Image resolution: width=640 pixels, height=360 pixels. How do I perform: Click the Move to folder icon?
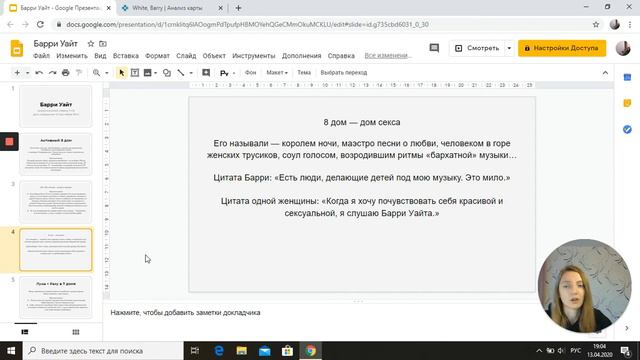click(103, 43)
